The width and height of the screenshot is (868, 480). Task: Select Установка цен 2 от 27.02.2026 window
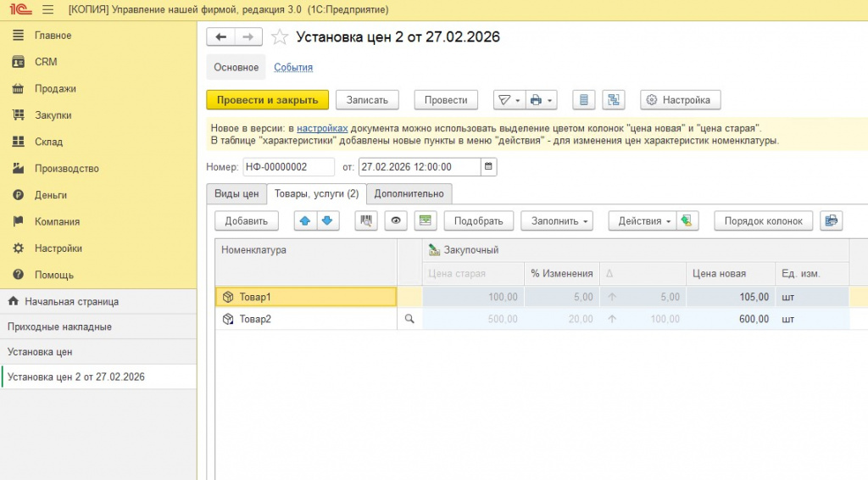pyautogui.click(x=98, y=377)
